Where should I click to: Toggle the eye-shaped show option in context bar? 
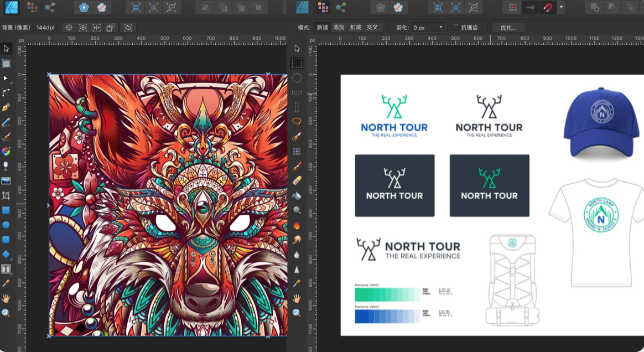pos(83,28)
